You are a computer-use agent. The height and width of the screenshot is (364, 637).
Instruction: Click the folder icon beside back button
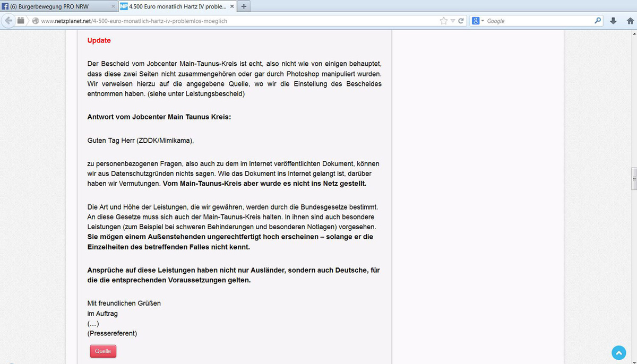(21, 21)
